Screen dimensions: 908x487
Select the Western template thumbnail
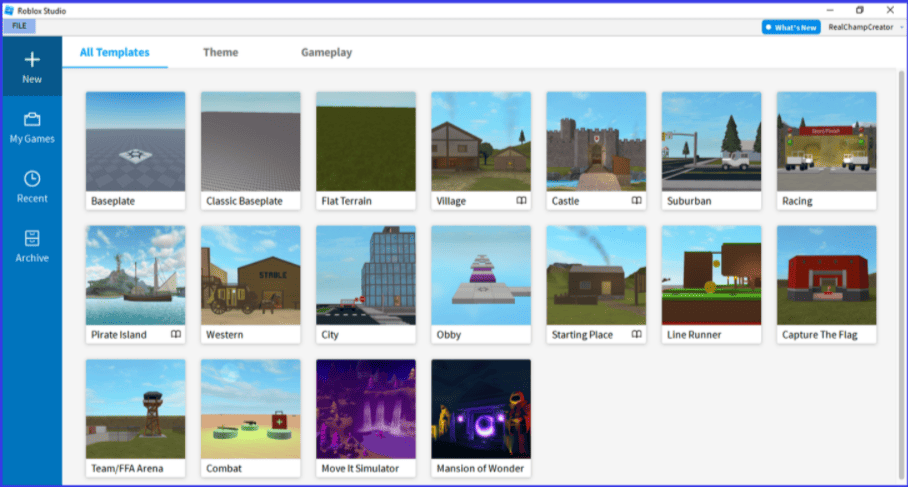pyautogui.click(x=251, y=275)
